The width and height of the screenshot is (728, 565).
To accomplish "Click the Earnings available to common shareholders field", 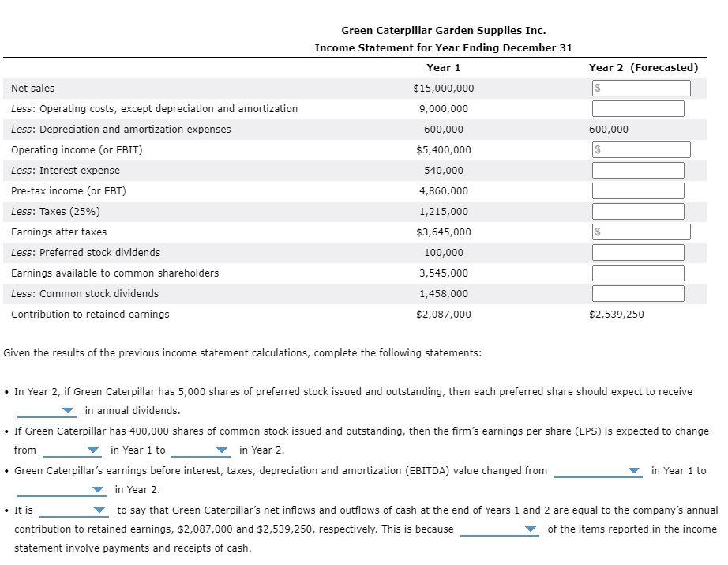I will point(637,272).
